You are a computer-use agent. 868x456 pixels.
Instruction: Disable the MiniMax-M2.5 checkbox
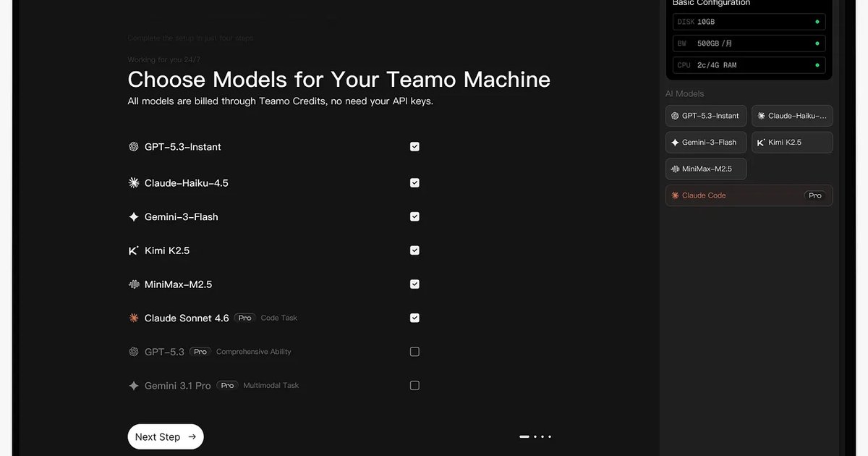click(x=414, y=284)
